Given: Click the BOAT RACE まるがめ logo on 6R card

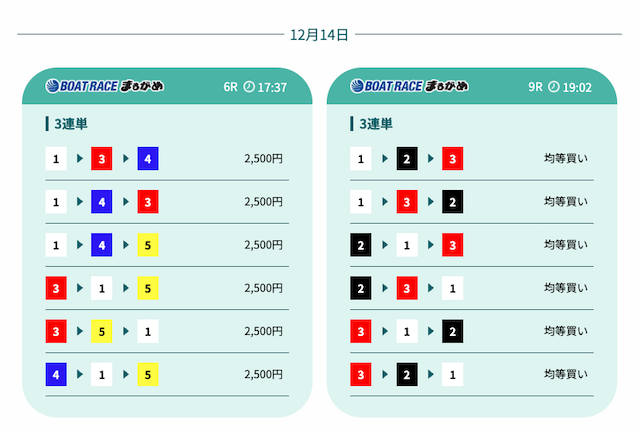Looking at the screenshot, I should [x=105, y=87].
